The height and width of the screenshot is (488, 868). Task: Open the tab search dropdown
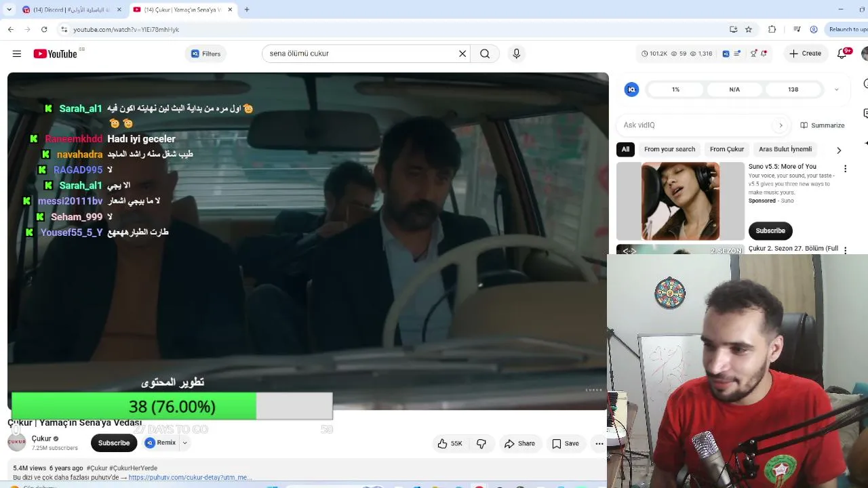tap(9, 10)
